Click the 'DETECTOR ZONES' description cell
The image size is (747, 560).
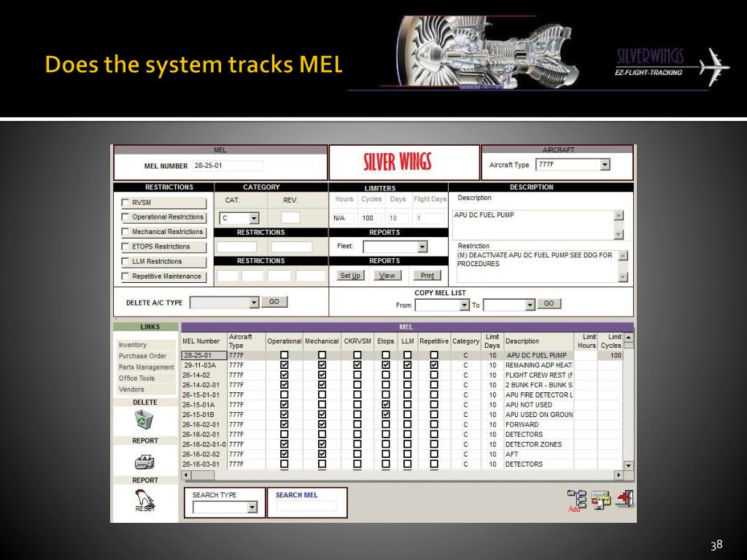tap(539, 444)
